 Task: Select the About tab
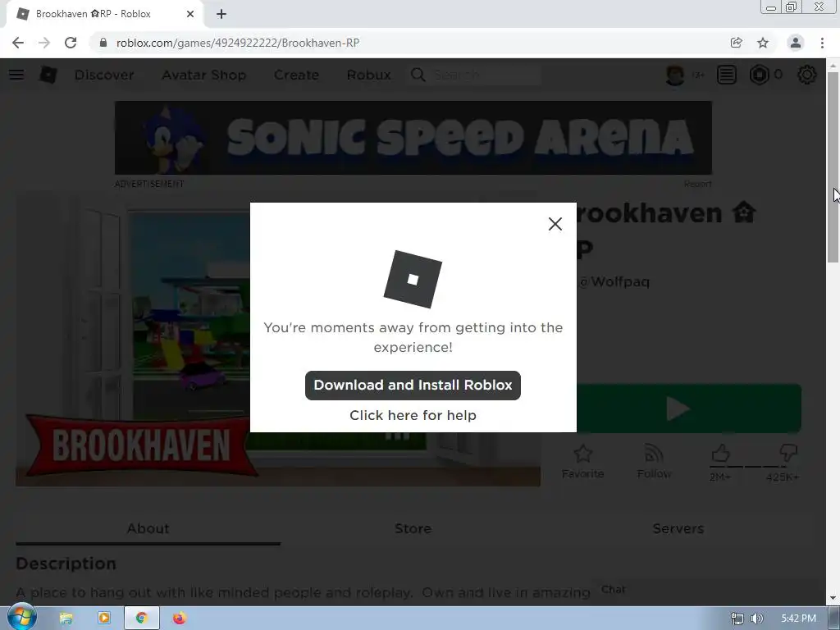pos(148,528)
